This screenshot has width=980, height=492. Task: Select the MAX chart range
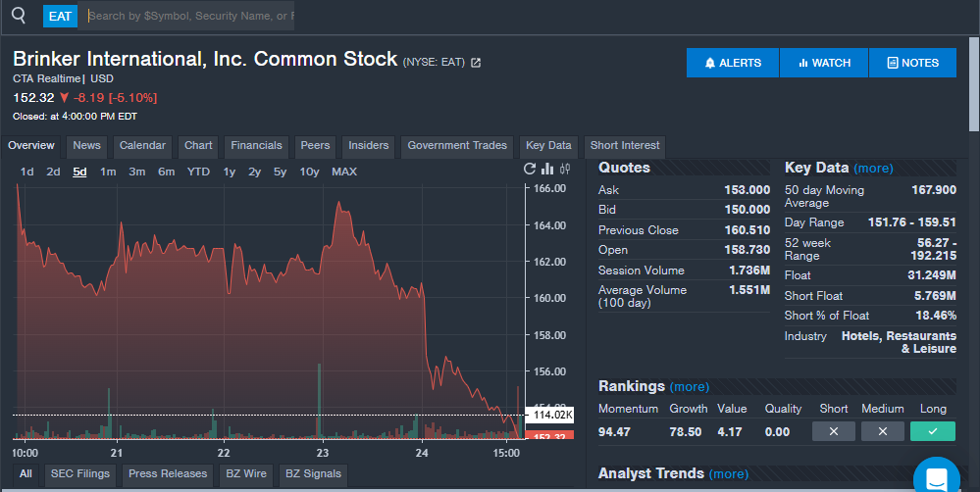click(x=344, y=172)
